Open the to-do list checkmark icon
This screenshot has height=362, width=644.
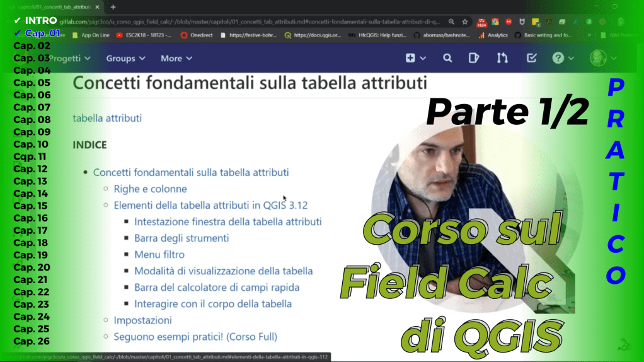[531, 58]
